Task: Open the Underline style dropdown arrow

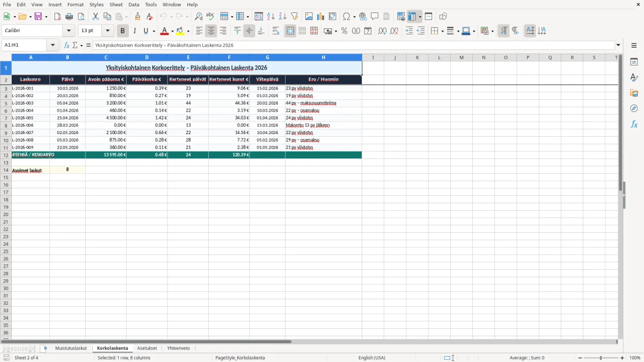Action: [153, 31]
